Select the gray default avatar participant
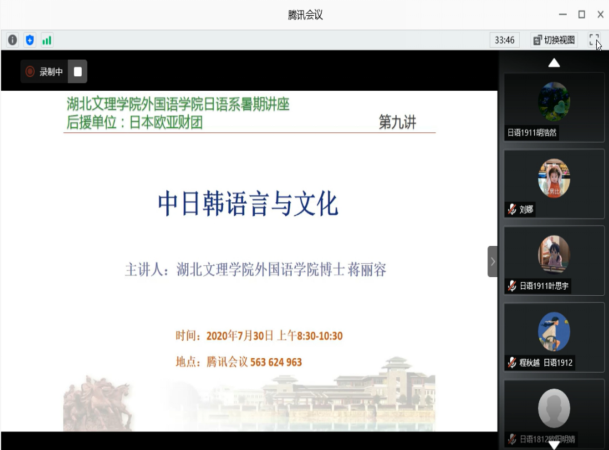609x450 pixels. 553,408
